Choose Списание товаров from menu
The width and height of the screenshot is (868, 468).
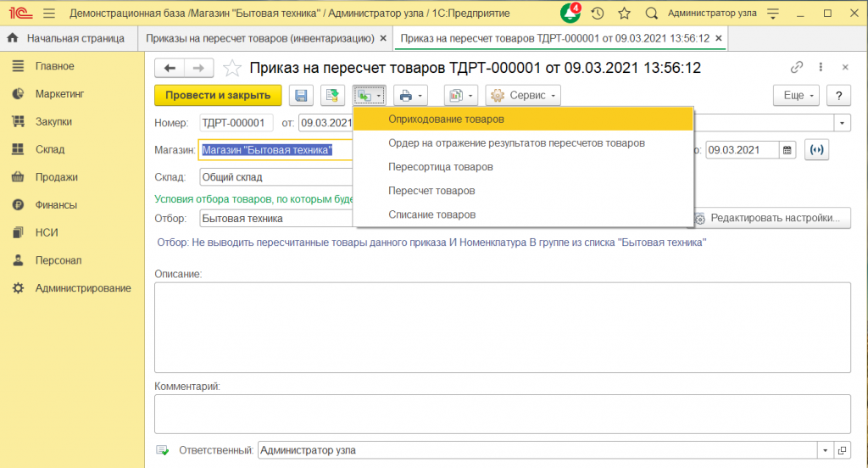coord(523,214)
